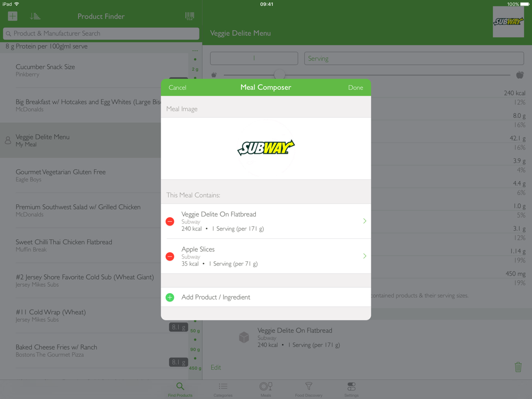Open the Serving unit field
Viewport: 532px width, 399px height.
click(414, 59)
